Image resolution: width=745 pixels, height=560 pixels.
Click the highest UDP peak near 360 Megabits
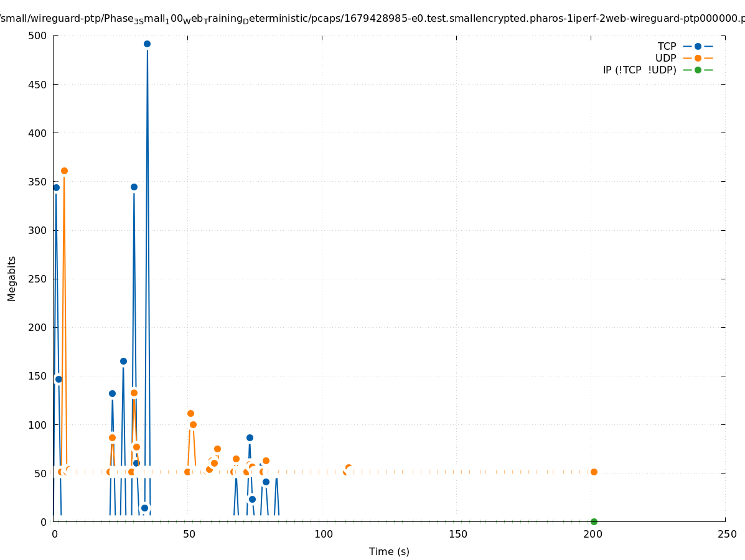point(64,170)
